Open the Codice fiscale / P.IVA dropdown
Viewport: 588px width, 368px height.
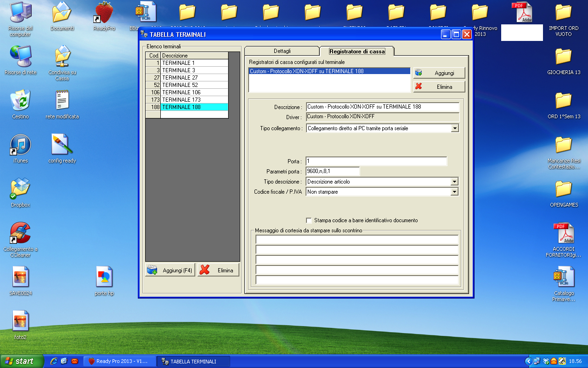pos(455,192)
